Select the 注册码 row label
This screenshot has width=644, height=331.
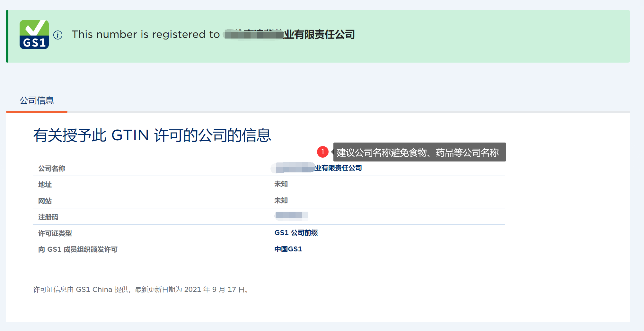pos(48,217)
